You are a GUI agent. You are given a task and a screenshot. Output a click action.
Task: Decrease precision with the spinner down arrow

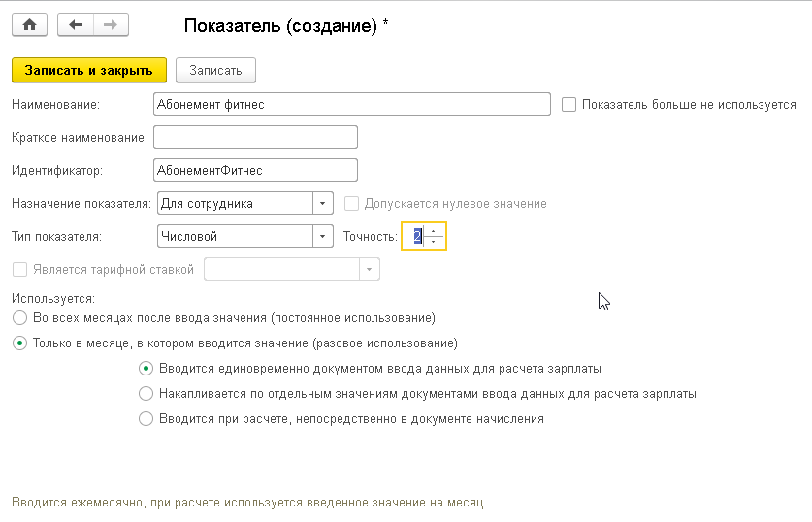tap(434, 242)
